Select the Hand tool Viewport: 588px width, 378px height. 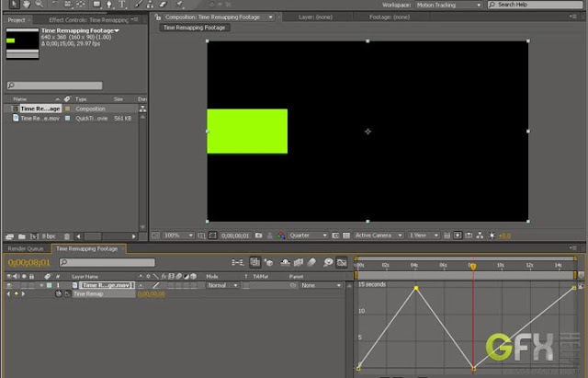pos(27,4)
